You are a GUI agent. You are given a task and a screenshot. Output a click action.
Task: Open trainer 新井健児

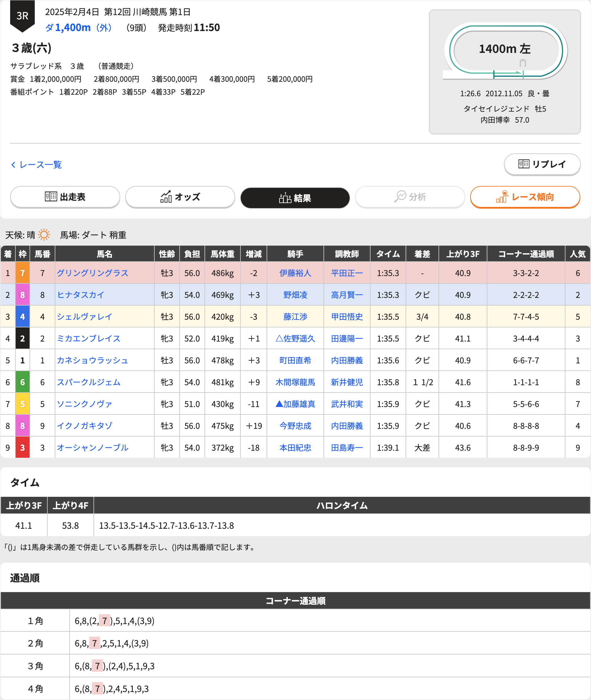click(347, 382)
